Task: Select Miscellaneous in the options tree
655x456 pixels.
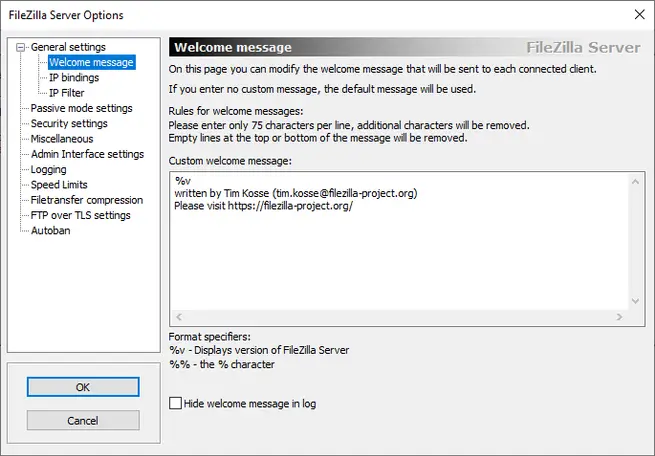Action: pyautogui.click(x=62, y=139)
